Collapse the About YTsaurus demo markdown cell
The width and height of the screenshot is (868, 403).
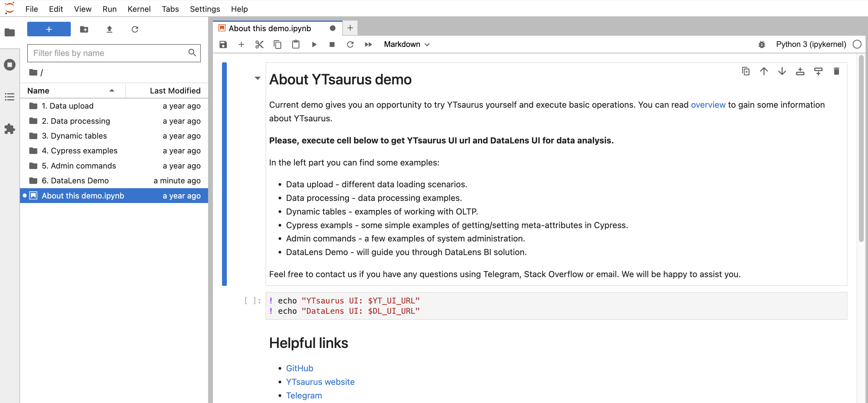pyautogui.click(x=257, y=78)
